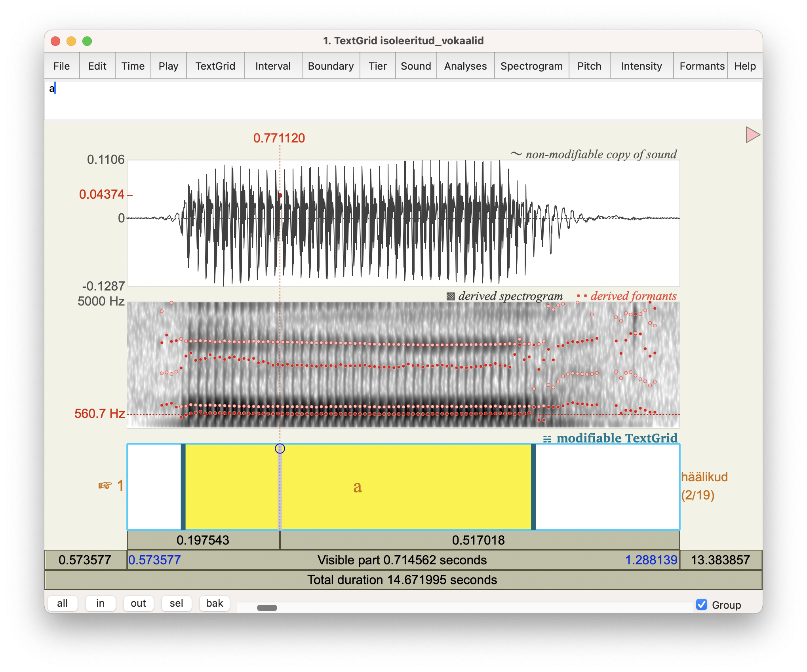Select the 'a' interval label in tier 1
Viewport: 807px width, 672px height.
(358, 487)
